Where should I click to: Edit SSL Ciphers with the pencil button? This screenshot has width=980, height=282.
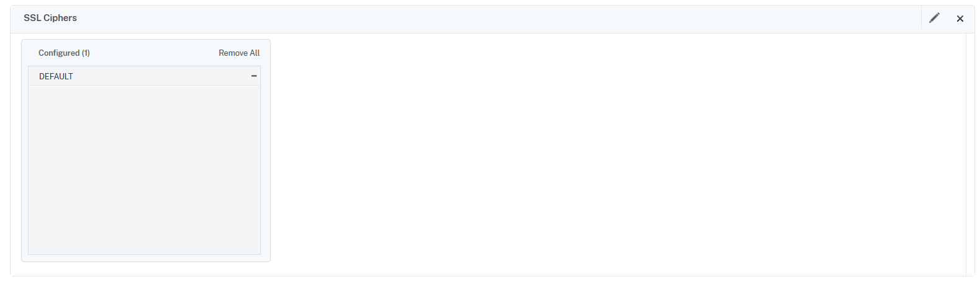point(934,18)
